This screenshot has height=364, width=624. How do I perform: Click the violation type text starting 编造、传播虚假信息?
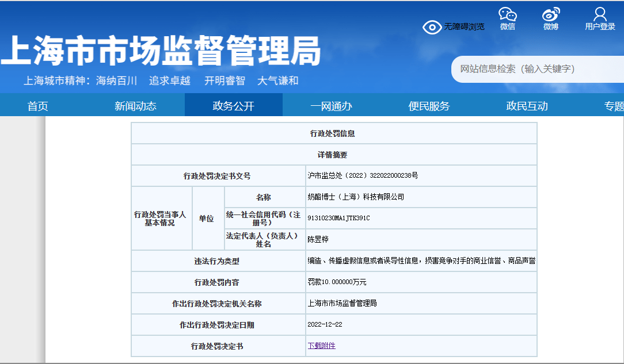click(x=421, y=260)
